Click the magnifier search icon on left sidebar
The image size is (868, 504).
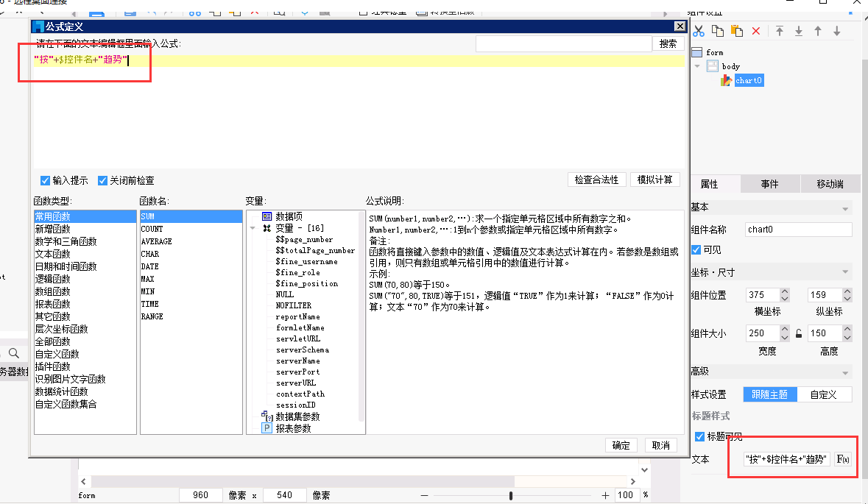click(x=14, y=353)
